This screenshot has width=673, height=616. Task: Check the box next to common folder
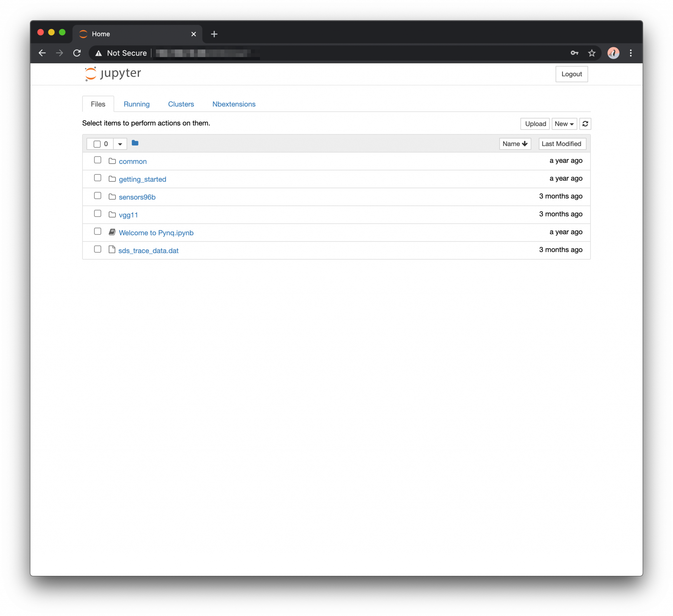98,160
